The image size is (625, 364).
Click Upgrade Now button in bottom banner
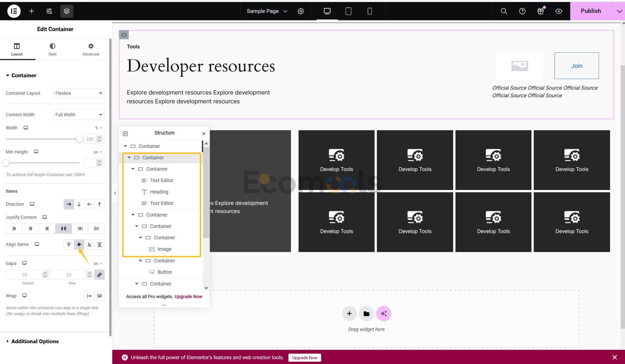click(304, 357)
